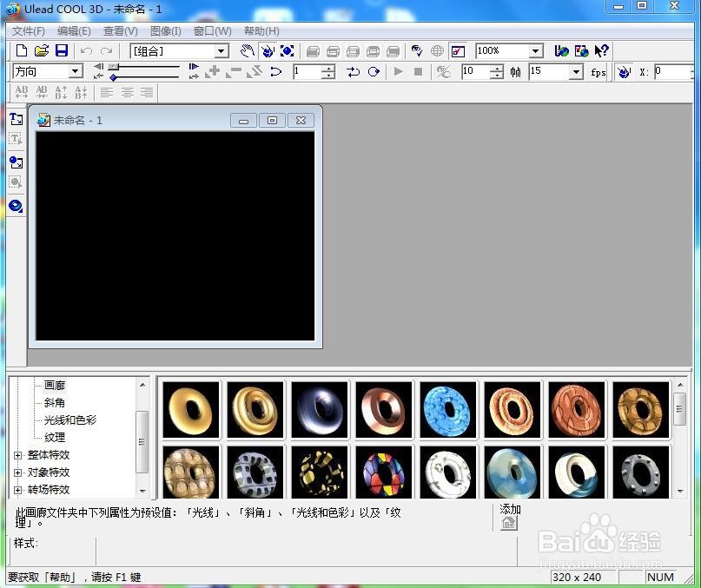Click the Insert Text tool in sidebar

coord(17,119)
